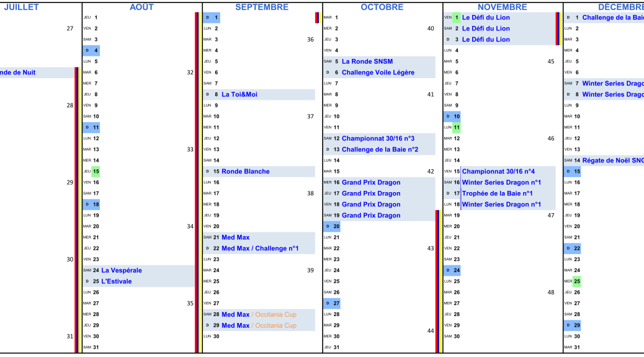
Task: Select the AOÛT month header
Action: pyautogui.click(x=141, y=7)
